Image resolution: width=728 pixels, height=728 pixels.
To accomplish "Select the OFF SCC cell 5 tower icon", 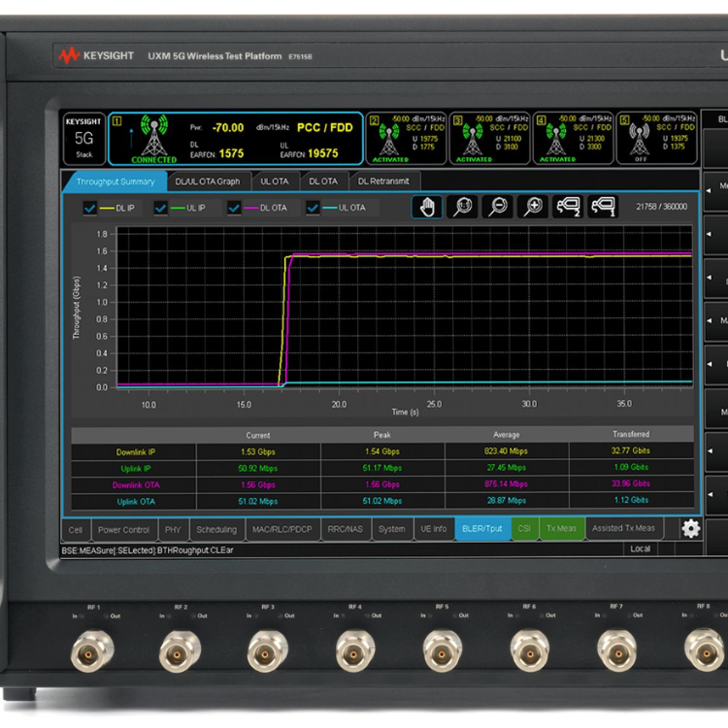I will (x=640, y=139).
